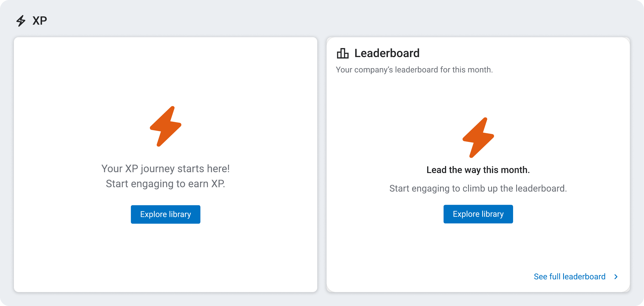Click the orange lightning bolt in XP card
Viewport: 644px width, 306px height.
pos(166,126)
